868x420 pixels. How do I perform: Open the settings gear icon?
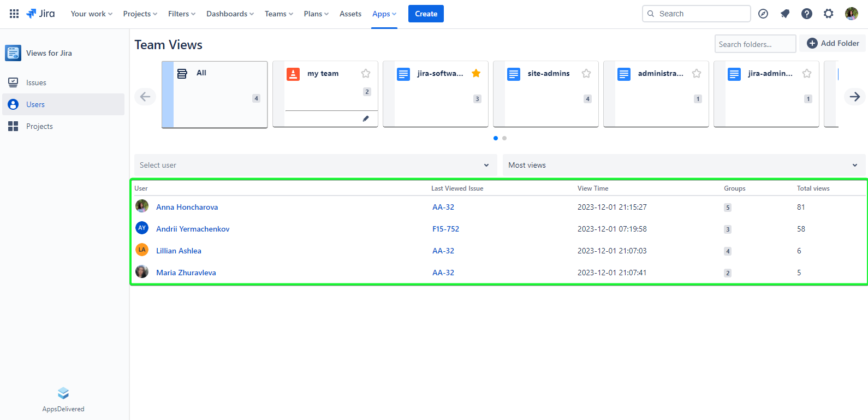tap(829, 14)
